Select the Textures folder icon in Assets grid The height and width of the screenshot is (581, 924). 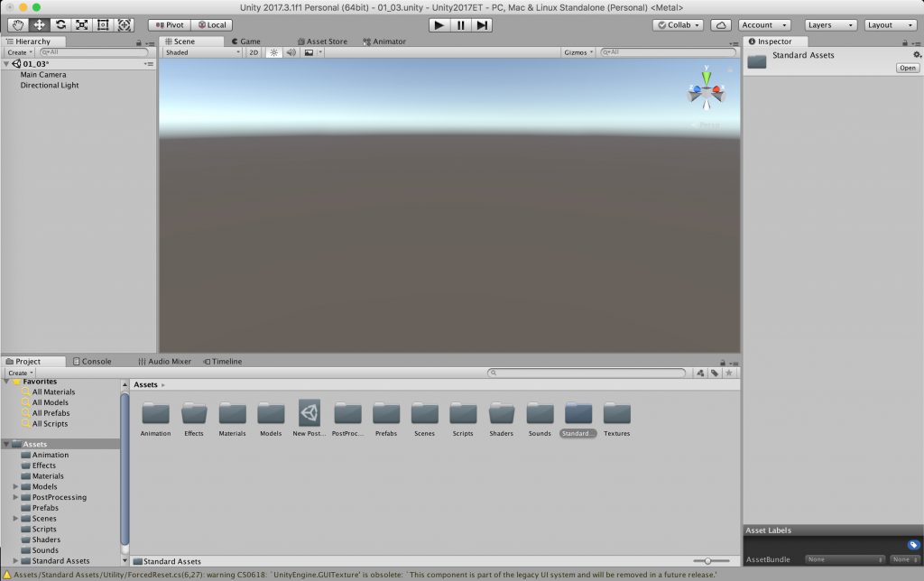[x=616, y=413]
